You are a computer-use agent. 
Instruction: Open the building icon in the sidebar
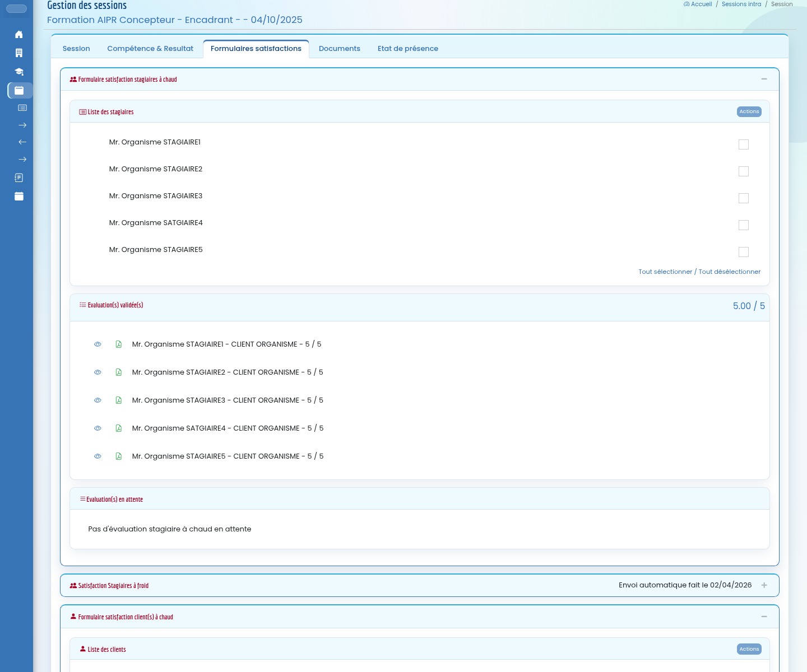[x=19, y=53]
